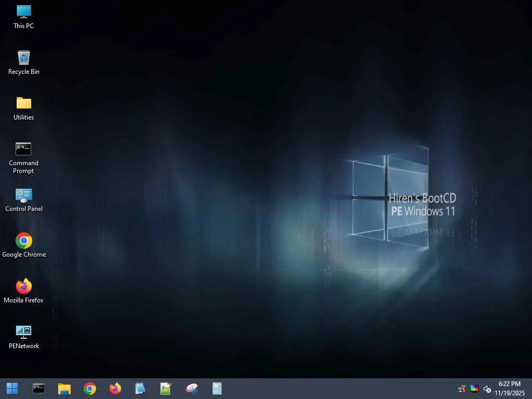Click the muted volume tray icon
Screen dimensions: 532x399
(487, 389)
